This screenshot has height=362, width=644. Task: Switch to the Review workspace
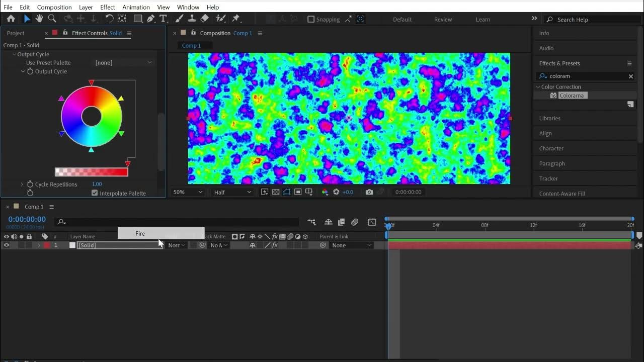443,20
